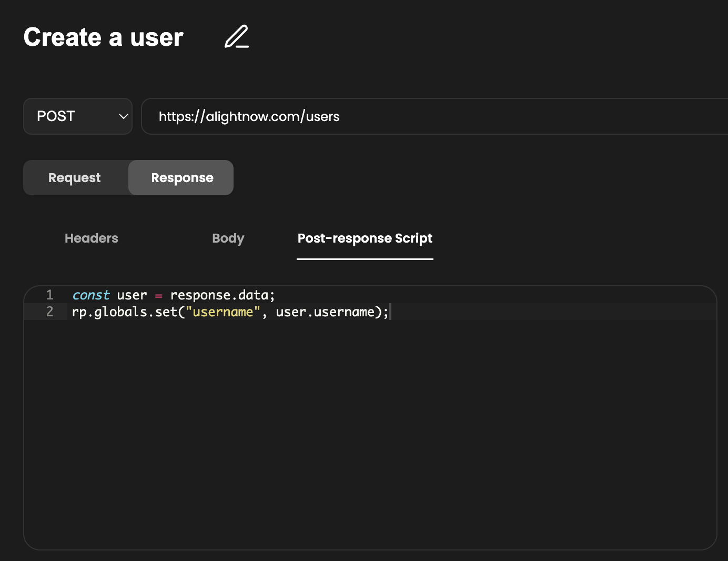The image size is (728, 561).
Task: Click the pencil edit icon beside the title
Action: tap(237, 37)
